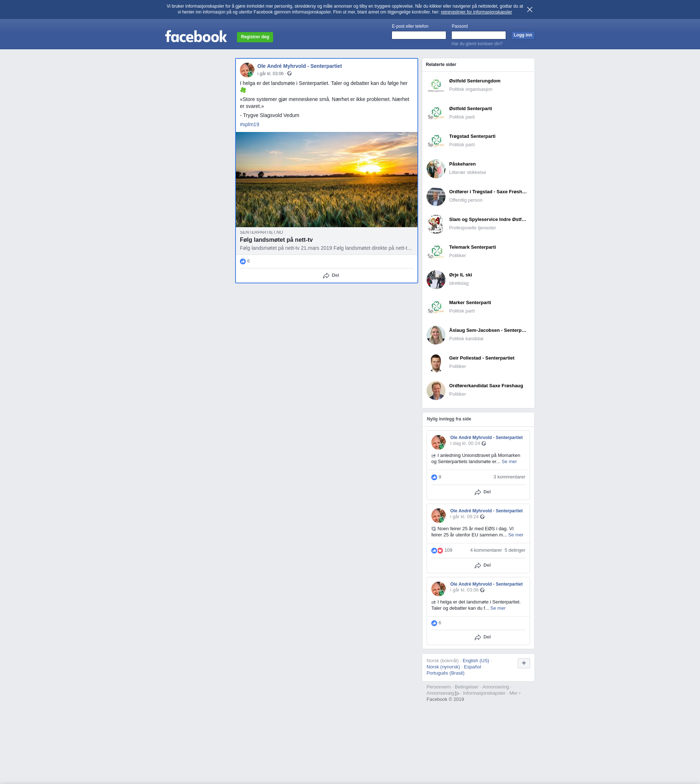
Task: Open Østfold Senterungdom page logo
Action: pos(436,85)
